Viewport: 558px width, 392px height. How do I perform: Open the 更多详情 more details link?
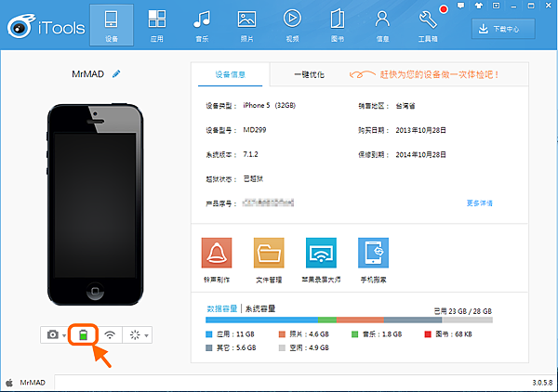point(479,203)
